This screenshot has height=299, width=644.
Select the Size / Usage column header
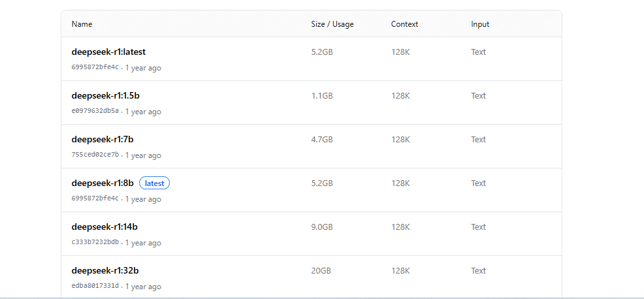pos(332,24)
